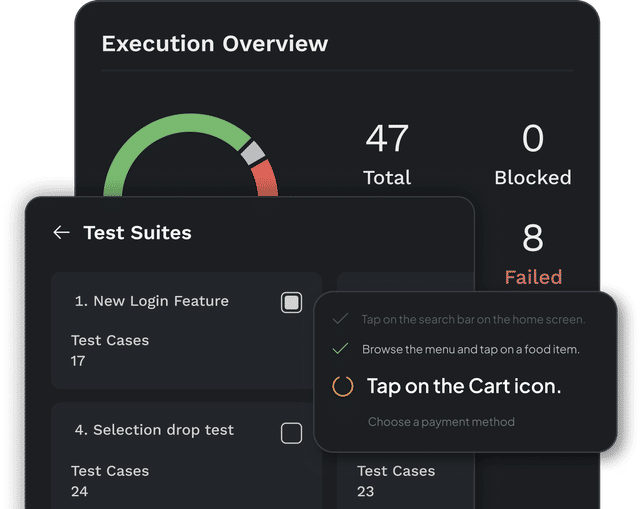Select the Total count of 47
Image resolution: width=640 pixels, height=509 pixels.
click(x=387, y=138)
